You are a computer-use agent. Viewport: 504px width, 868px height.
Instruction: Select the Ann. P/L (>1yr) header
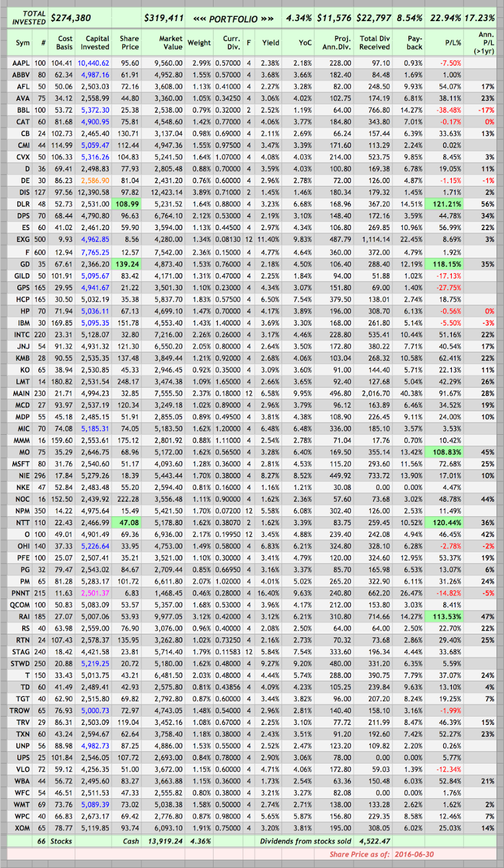pos(483,43)
